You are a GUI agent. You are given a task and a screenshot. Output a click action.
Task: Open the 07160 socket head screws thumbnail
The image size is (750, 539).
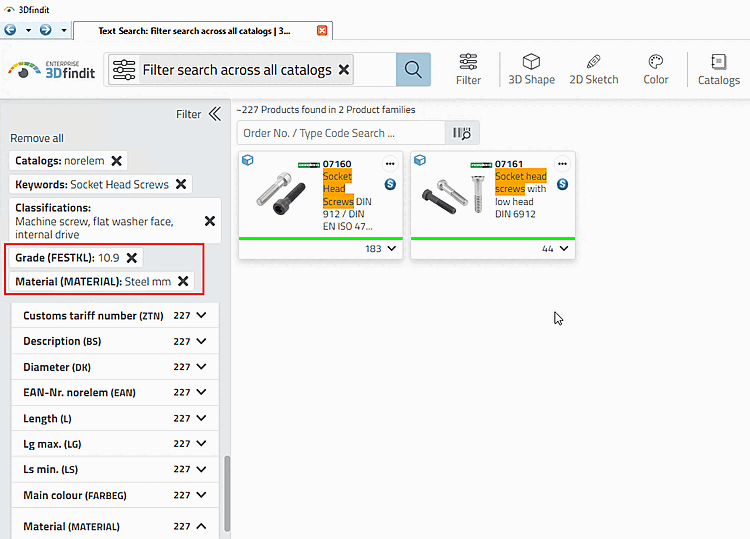click(281, 193)
